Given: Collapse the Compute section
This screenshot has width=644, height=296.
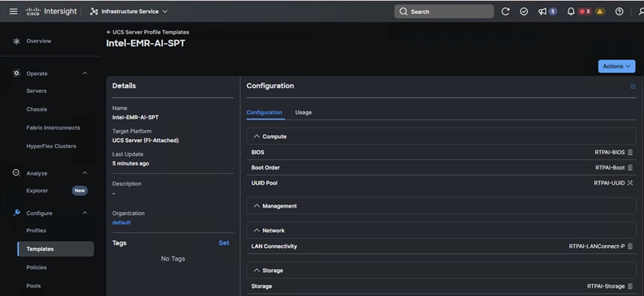Looking at the screenshot, I should click(257, 137).
